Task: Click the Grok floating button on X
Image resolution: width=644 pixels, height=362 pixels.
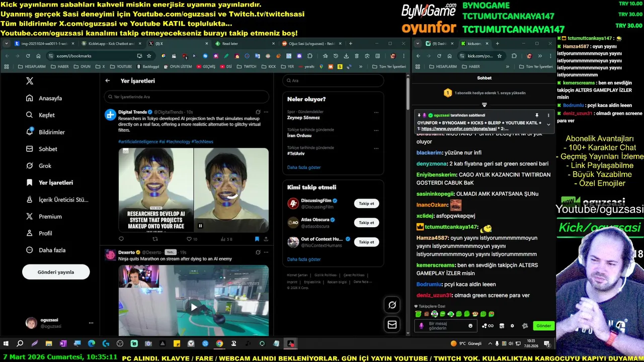Action: tap(392, 305)
